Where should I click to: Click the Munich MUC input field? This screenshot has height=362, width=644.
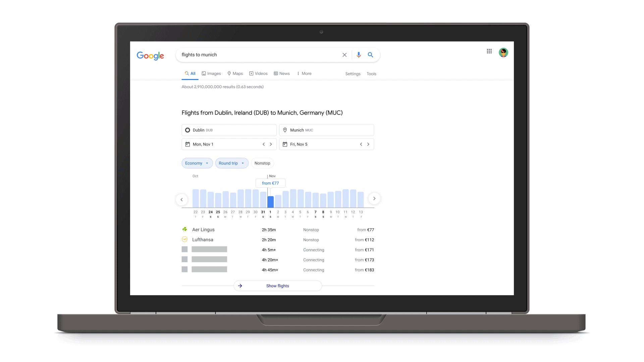tap(326, 130)
